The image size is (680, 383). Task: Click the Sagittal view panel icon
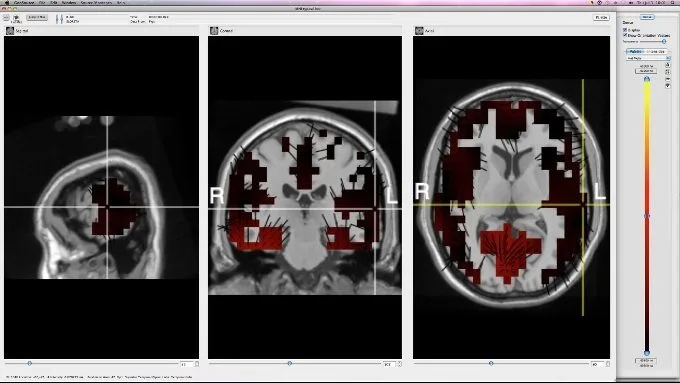point(10,31)
